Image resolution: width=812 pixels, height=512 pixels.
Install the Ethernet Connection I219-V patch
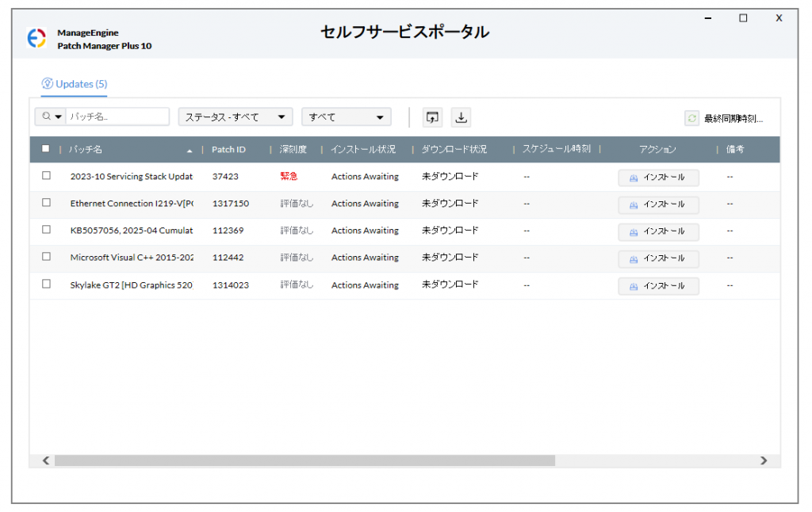coord(658,204)
